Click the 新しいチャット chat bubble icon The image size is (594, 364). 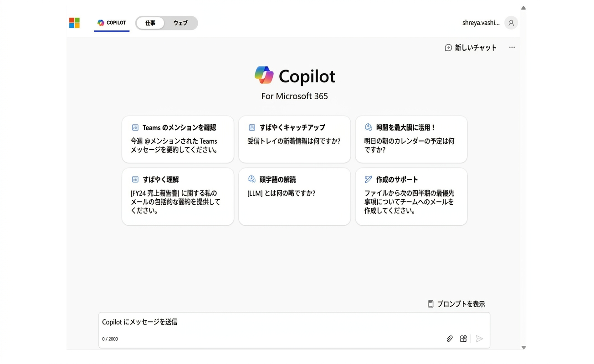(448, 47)
